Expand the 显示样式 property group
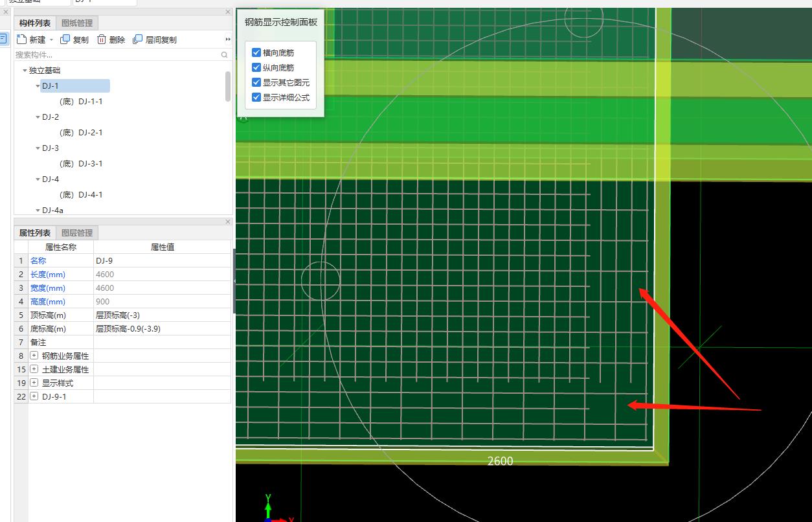 coord(34,383)
